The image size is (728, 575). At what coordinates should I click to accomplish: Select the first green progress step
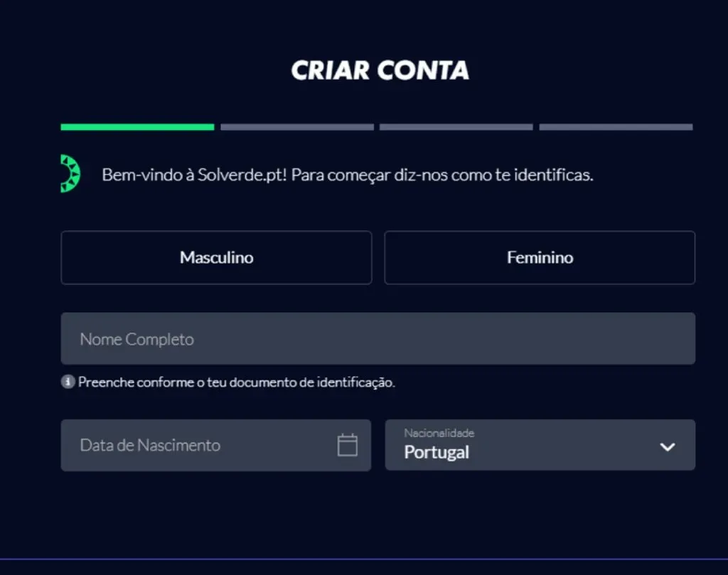point(137,127)
